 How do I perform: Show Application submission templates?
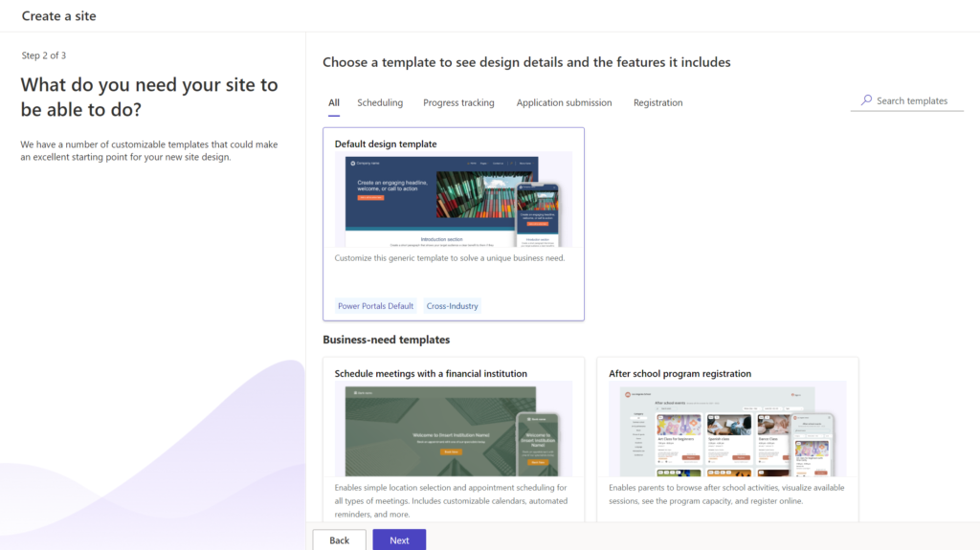(x=564, y=102)
